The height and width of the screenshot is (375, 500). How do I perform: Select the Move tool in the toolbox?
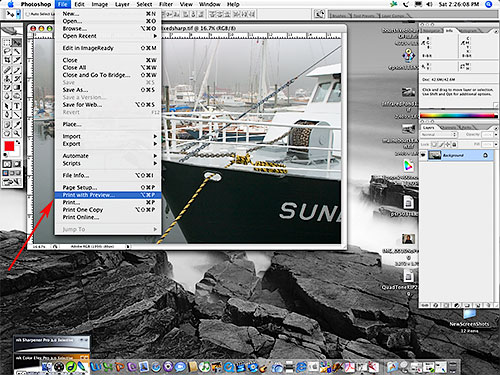pyautogui.click(x=17, y=43)
